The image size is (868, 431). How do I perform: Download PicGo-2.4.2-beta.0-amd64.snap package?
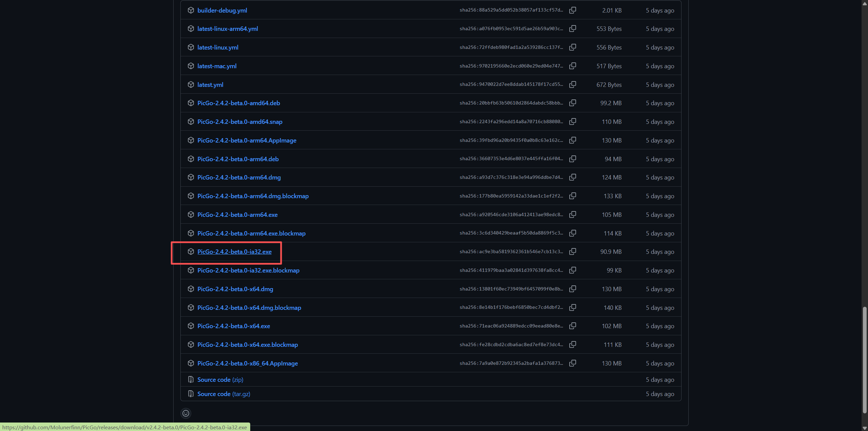pyautogui.click(x=240, y=122)
